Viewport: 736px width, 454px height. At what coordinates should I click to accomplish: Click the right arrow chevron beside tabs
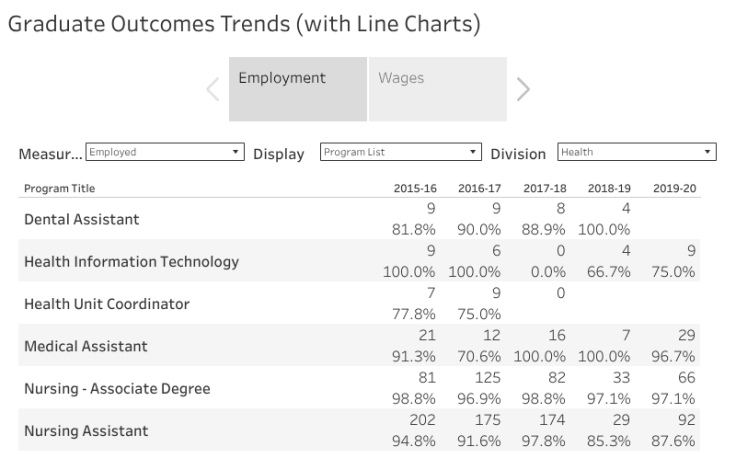click(x=523, y=90)
